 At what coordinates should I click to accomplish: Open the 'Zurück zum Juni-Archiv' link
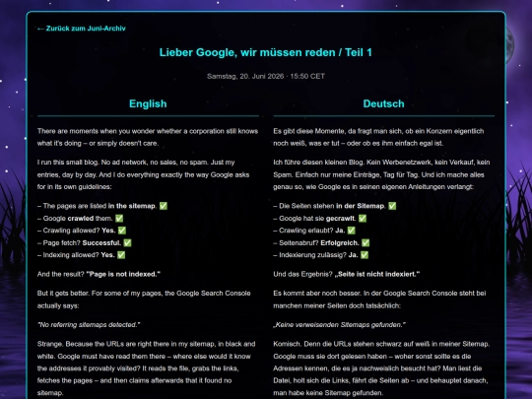coord(82,29)
